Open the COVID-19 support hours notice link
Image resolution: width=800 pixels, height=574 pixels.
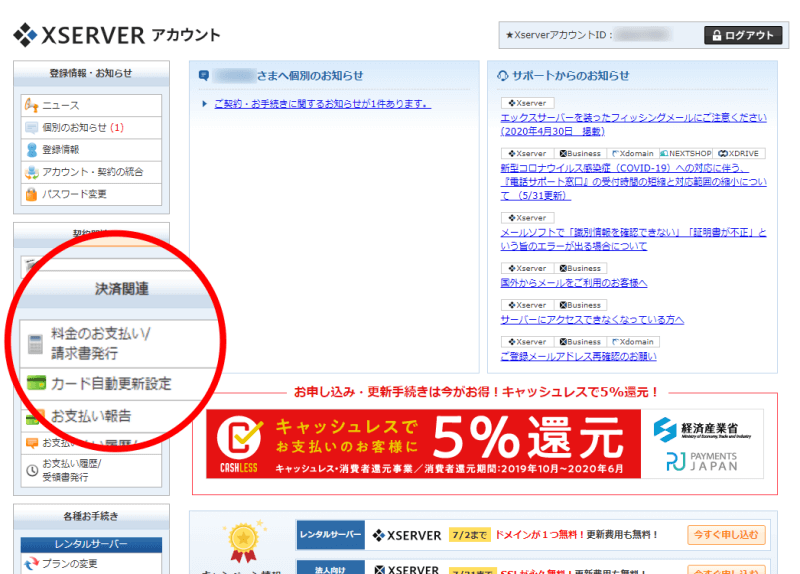coord(633,182)
